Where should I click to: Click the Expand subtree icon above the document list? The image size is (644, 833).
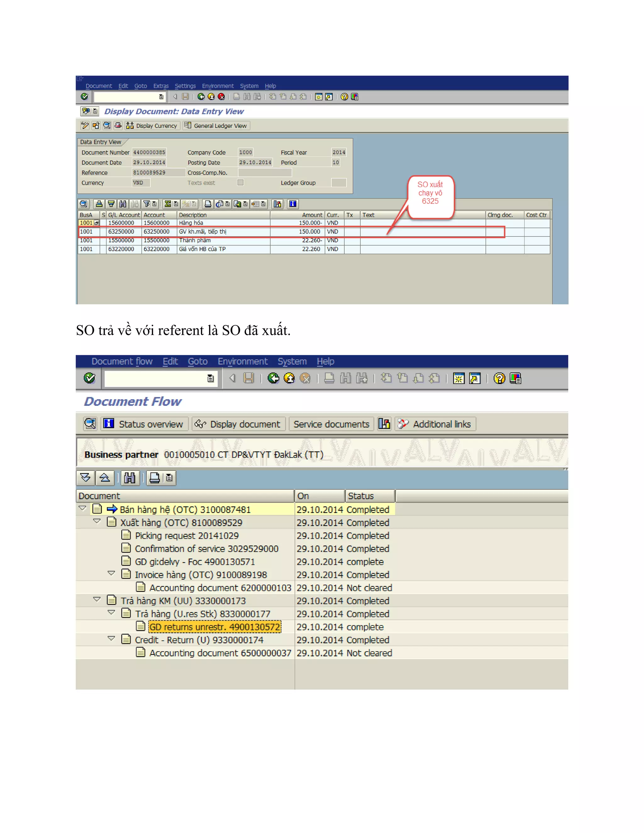pos(86,478)
